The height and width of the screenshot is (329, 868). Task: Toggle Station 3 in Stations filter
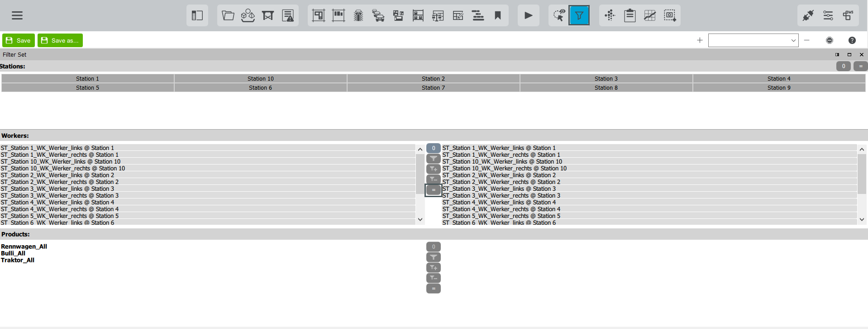(606, 78)
